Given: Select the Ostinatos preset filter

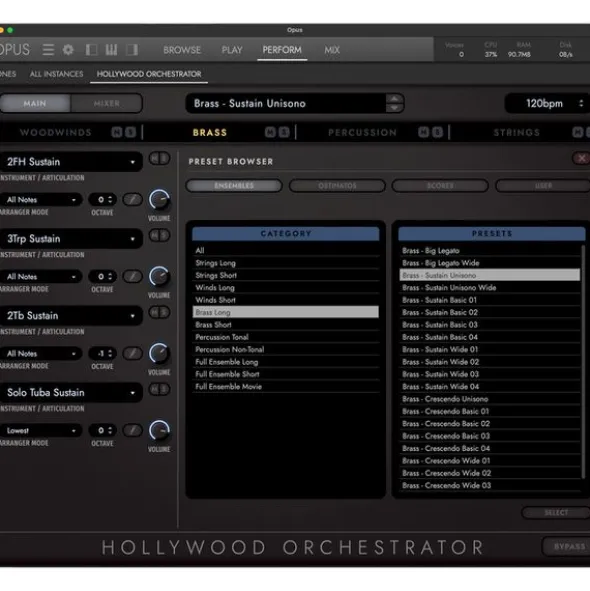Looking at the screenshot, I should [x=337, y=185].
